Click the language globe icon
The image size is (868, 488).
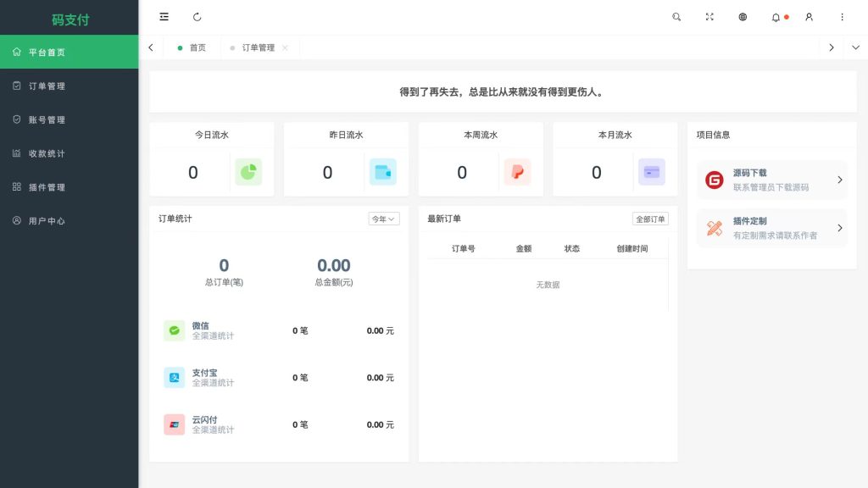[x=743, y=17]
